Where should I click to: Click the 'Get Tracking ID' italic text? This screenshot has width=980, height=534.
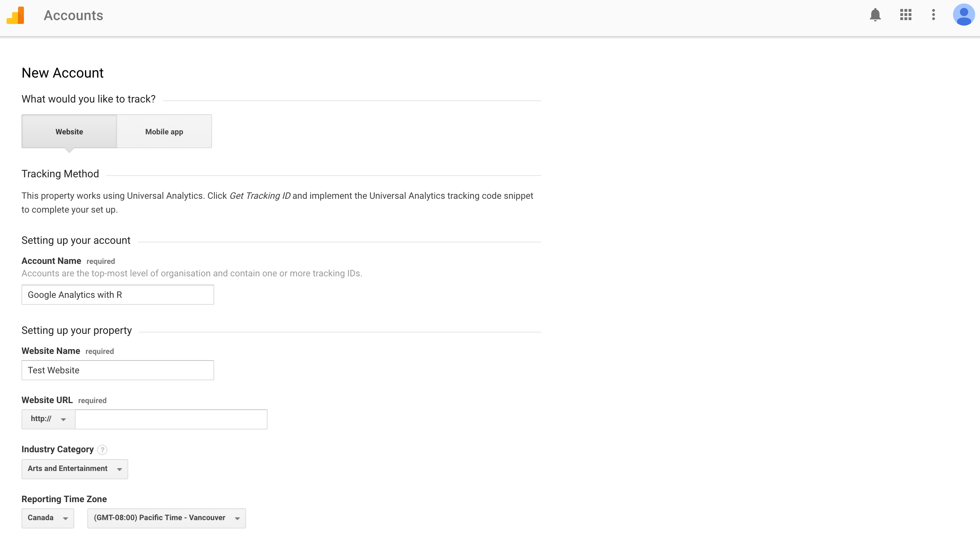pos(260,195)
